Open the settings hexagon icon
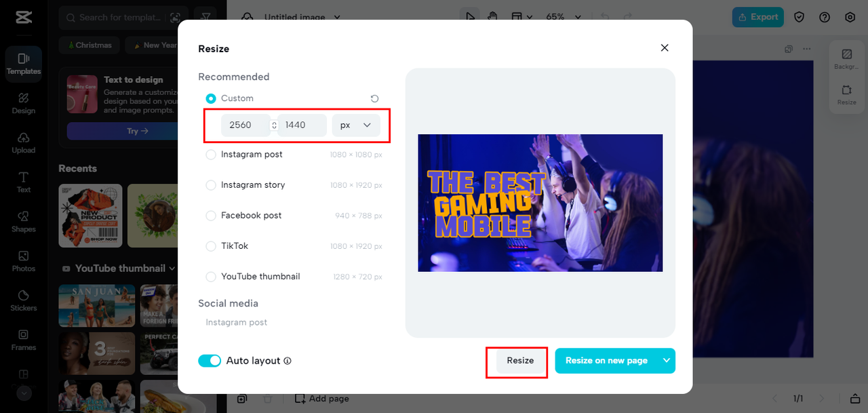 click(x=850, y=17)
